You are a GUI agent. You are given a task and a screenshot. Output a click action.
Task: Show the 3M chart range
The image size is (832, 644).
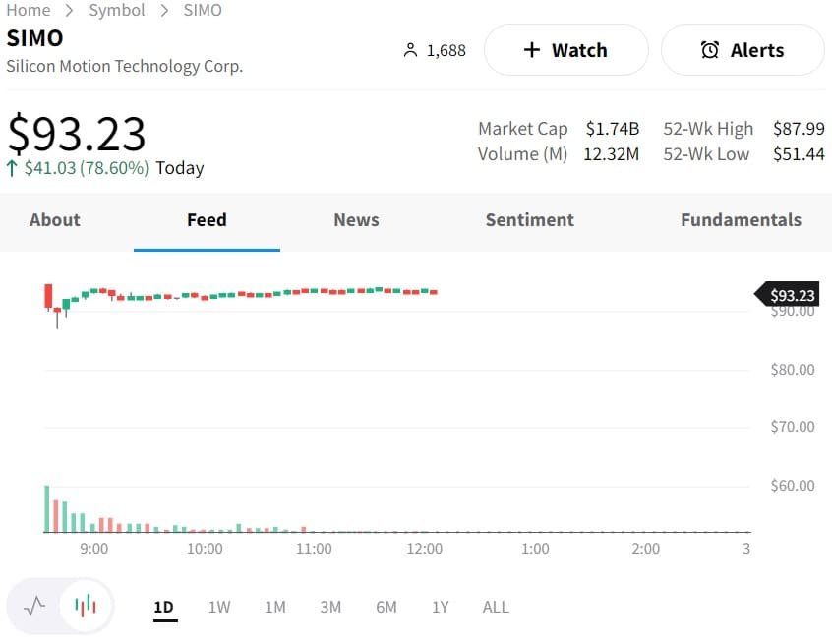point(330,607)
